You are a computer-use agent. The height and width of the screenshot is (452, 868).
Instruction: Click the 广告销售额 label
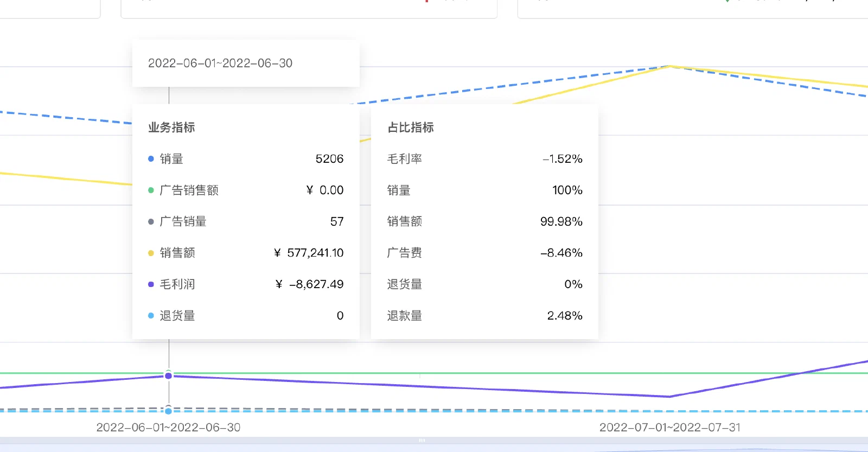[189, 190]
